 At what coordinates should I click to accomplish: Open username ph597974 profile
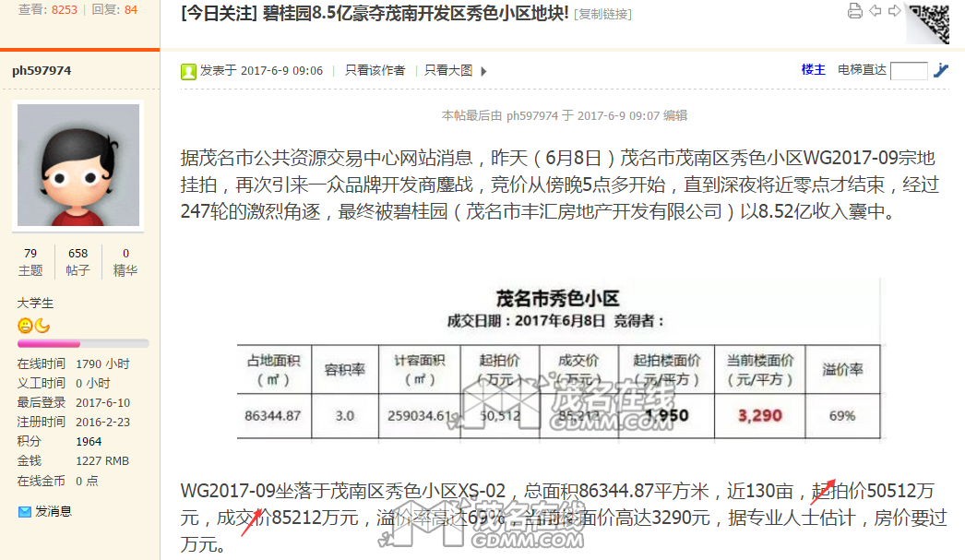click(42, 70)
